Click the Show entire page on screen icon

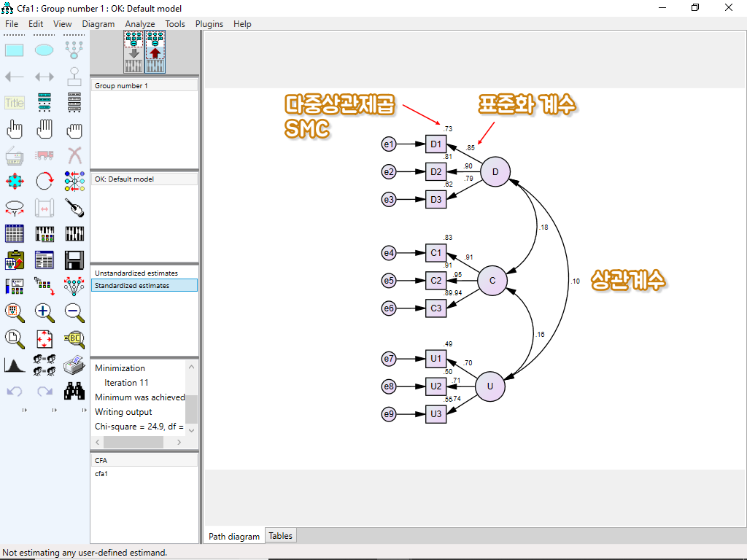pyautogui.click(x=15, y=339)
